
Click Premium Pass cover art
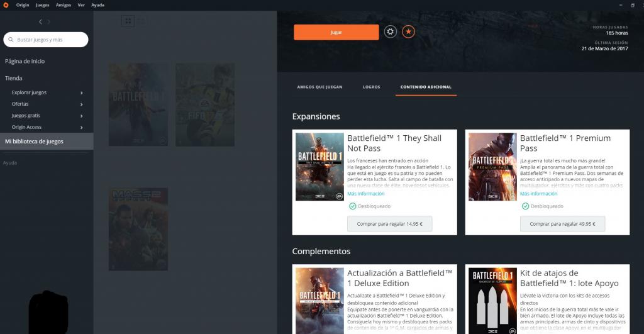[x=492, y=167]
